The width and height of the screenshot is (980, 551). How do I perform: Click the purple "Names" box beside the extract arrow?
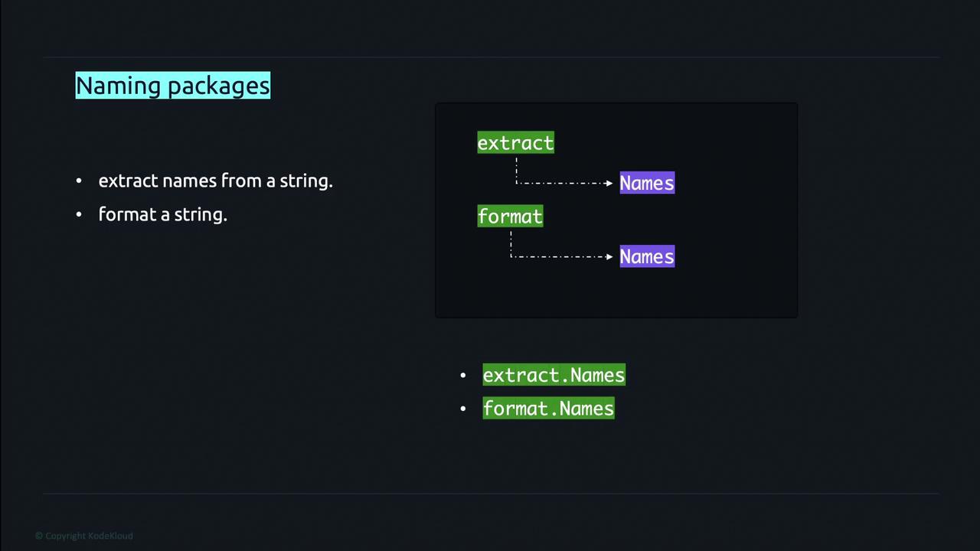tap(647, 183)
